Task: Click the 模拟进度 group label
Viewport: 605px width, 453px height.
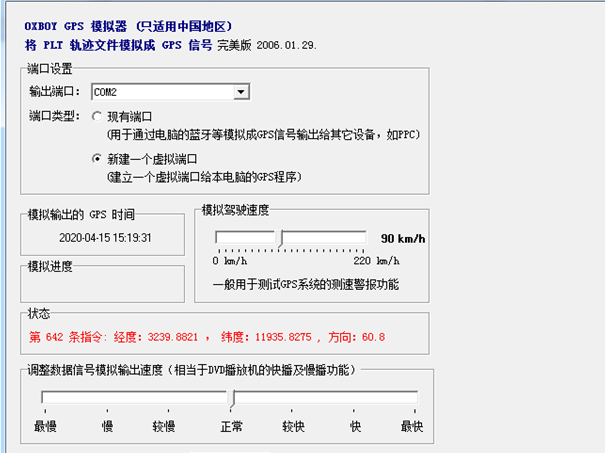Action: pos(50,266)
